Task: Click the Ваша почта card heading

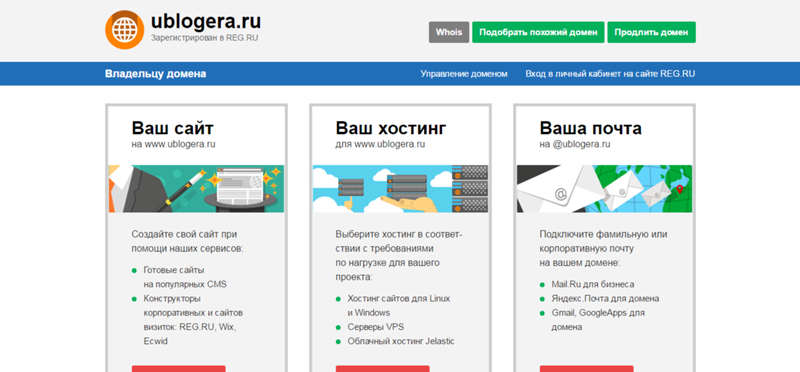Action: click(591, 128)
